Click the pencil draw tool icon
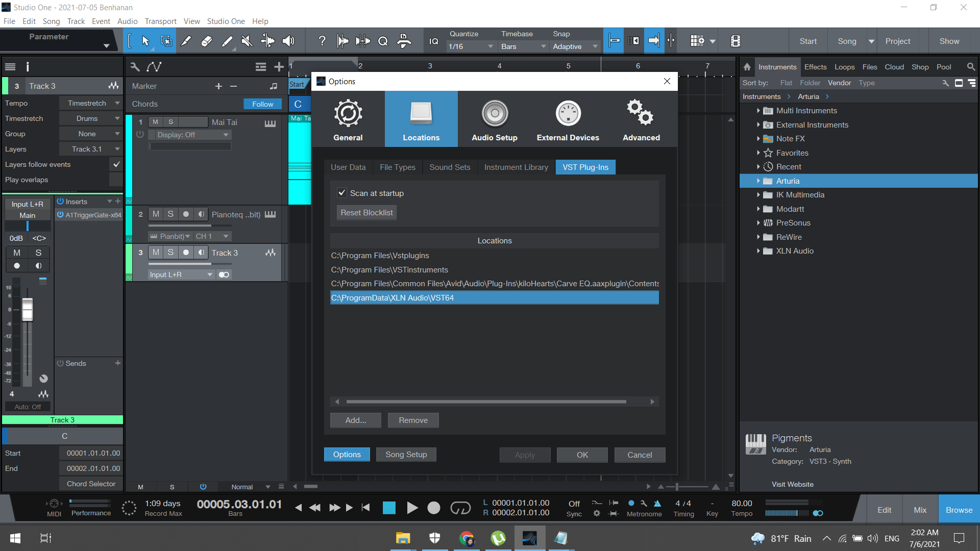Screen dimensions: 980x551 (x=186, y=41)
